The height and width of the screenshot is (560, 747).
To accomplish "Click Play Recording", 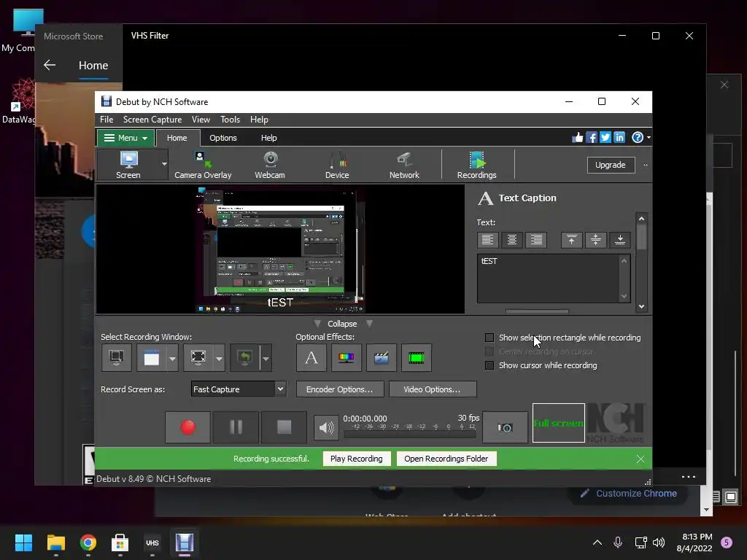I will pos(356,459).
